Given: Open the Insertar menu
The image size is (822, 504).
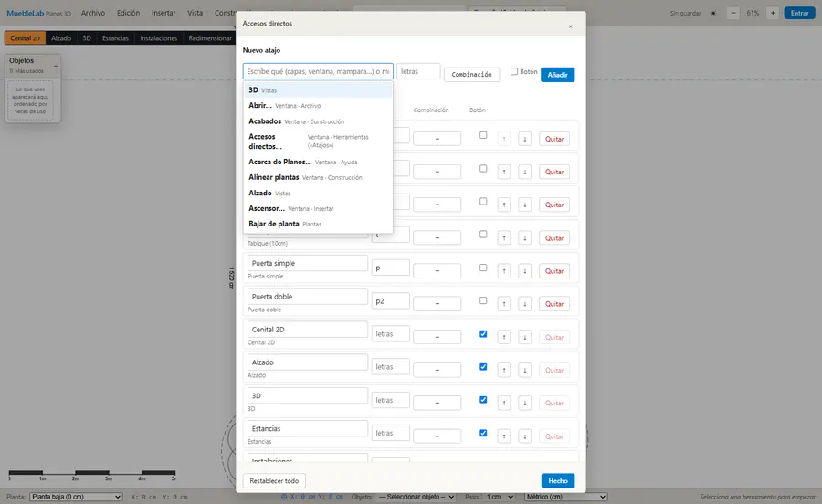Looking at the screenshot, I should coord(163,13).
